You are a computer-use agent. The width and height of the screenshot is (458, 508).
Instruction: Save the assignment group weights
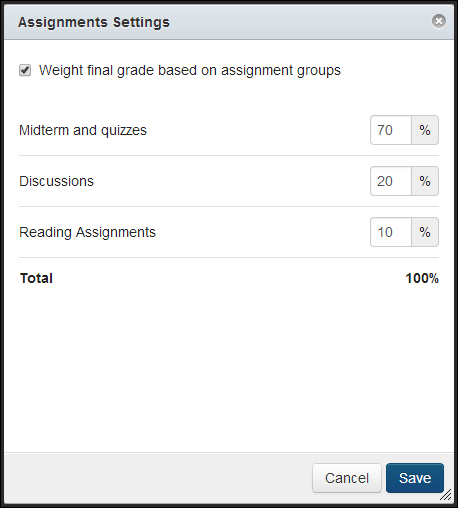[x=415, y=478]
